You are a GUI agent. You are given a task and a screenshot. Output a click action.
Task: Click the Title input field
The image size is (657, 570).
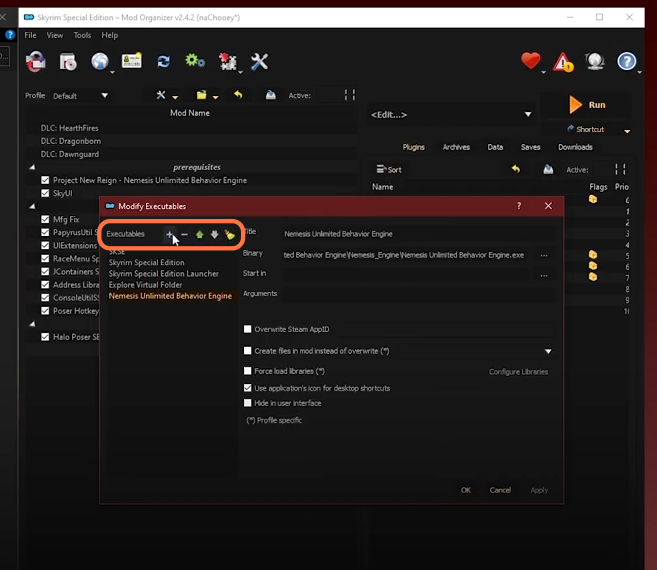tap(418, 234)
